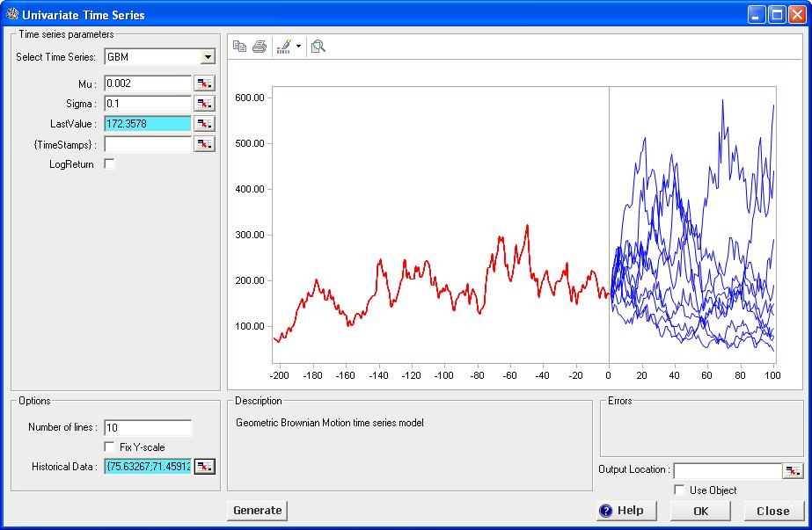Open the chart style editor icon
Image resolution: width=812 pixels, height=530 pixels.
(284, 47)
